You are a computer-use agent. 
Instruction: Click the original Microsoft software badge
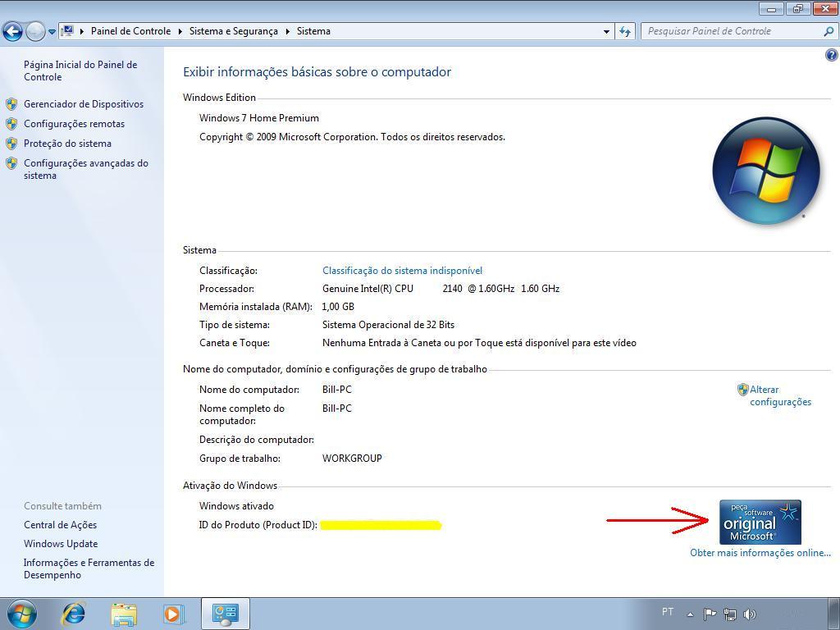(760, 522)
